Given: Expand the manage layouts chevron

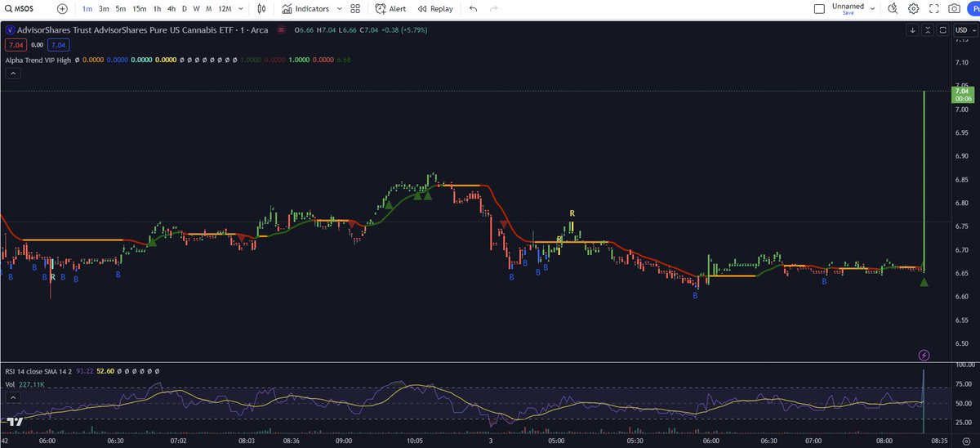Looking at the screenshot, I should tap(872, 9).
